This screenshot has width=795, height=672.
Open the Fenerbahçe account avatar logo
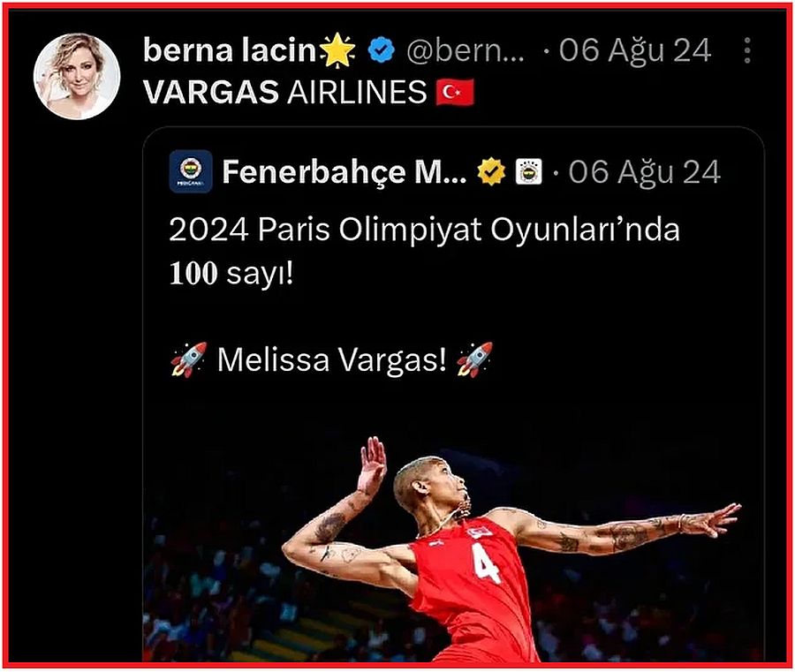(191, 171)
